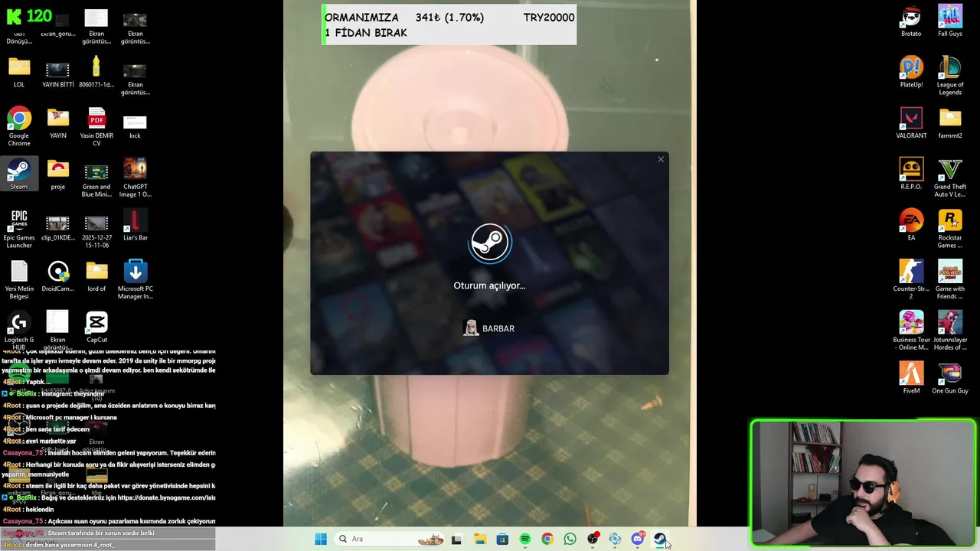Switch to Chrome on the taskbar

(x=547, y=540)
